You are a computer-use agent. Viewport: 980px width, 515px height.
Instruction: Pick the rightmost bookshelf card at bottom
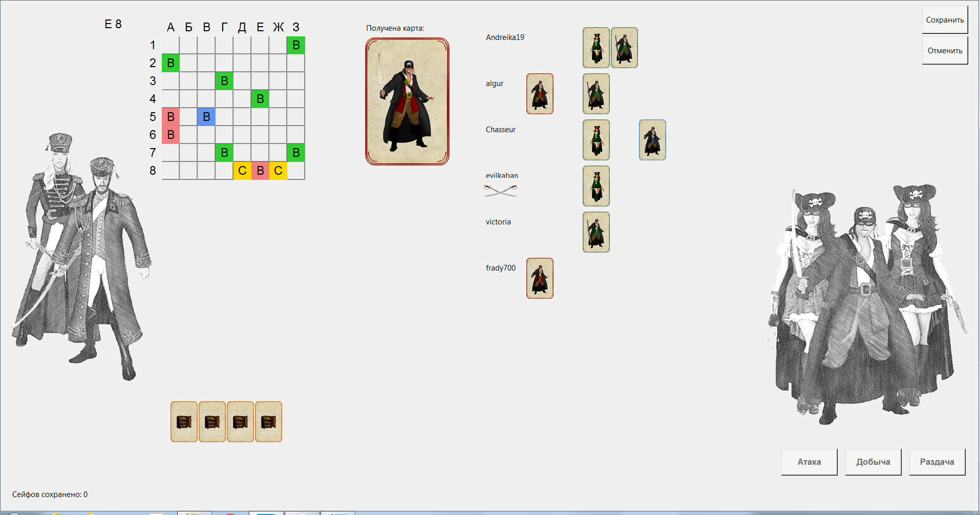[x=268, y=422]
